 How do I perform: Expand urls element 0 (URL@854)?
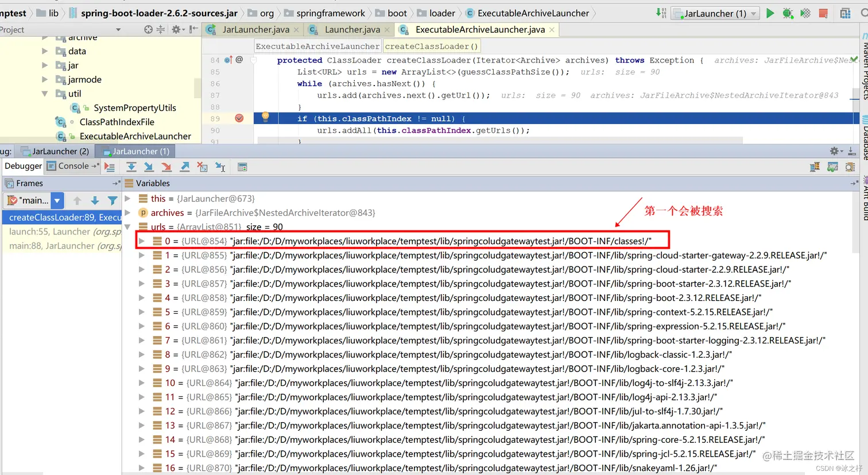click(x=142, y=241)
